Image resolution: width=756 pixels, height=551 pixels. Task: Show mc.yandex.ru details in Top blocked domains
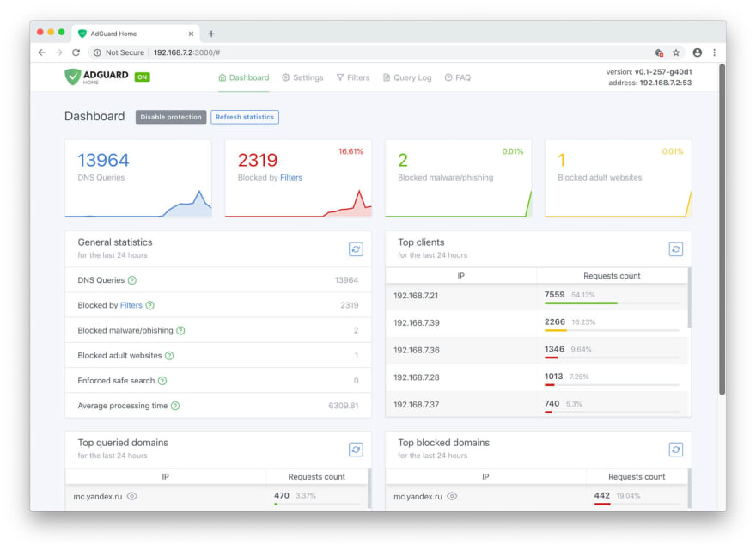tap(451, 496)
